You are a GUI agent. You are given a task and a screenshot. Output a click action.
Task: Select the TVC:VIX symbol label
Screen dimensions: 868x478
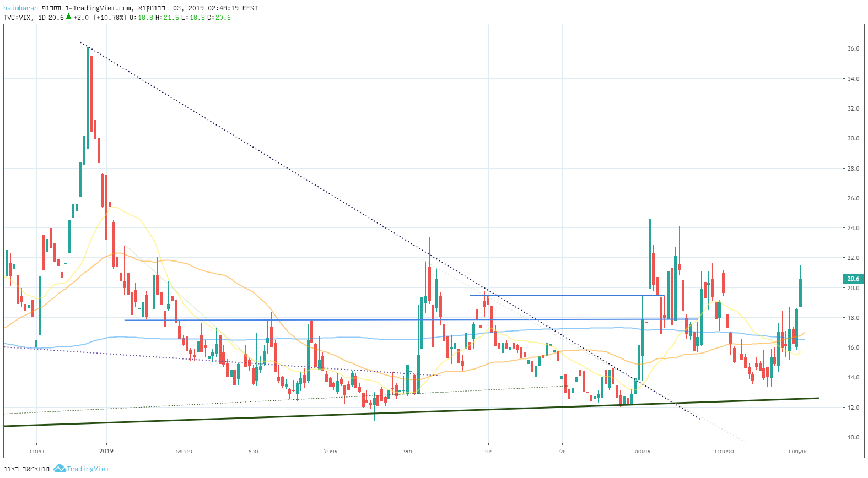(17, 18)
